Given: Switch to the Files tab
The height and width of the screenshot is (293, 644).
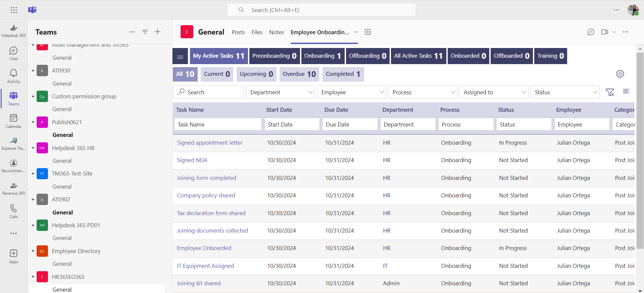Looking at the screenshot, I should pos(257,32).
